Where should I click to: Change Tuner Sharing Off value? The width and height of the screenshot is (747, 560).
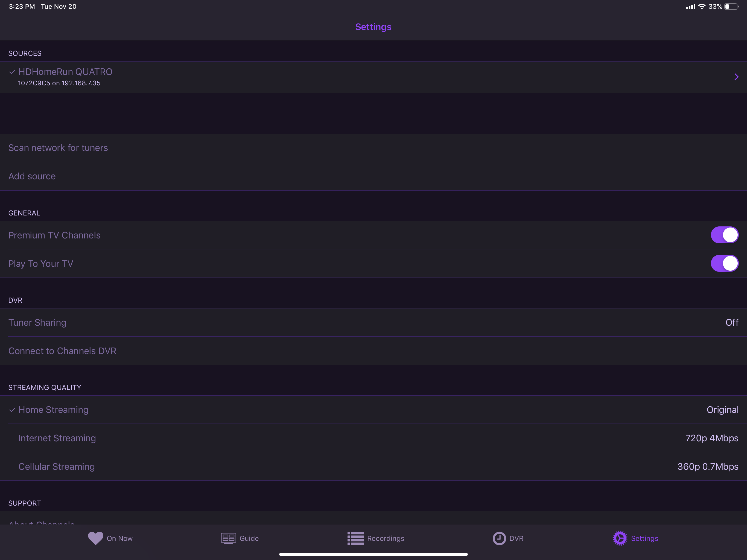[x=731, y=323]
